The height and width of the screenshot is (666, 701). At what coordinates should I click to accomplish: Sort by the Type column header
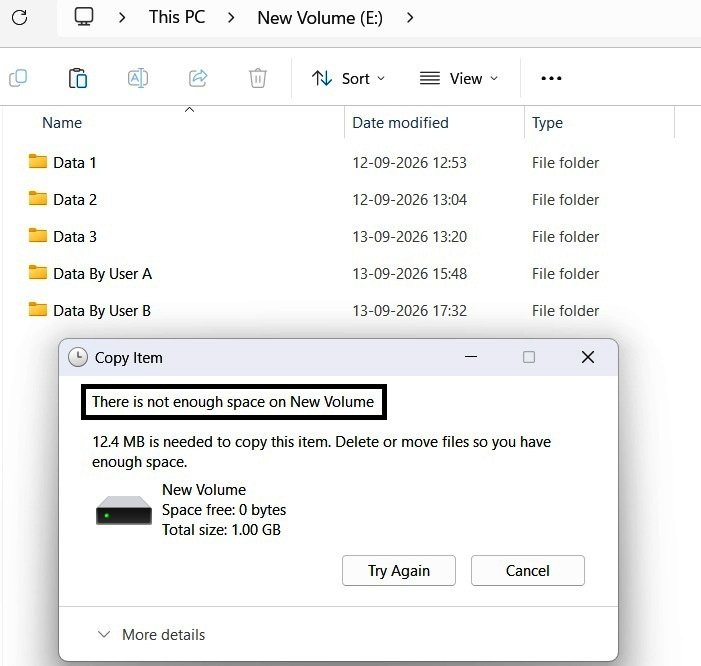[x=547, y=122]
